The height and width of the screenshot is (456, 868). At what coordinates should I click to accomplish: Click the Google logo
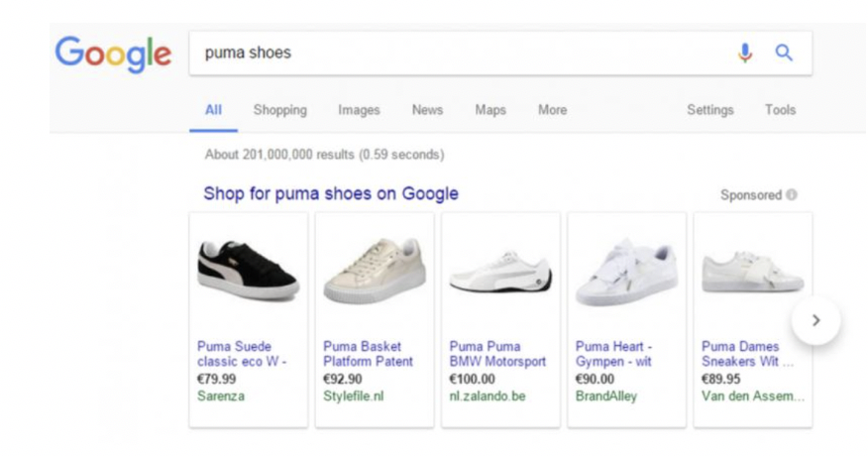113,54
